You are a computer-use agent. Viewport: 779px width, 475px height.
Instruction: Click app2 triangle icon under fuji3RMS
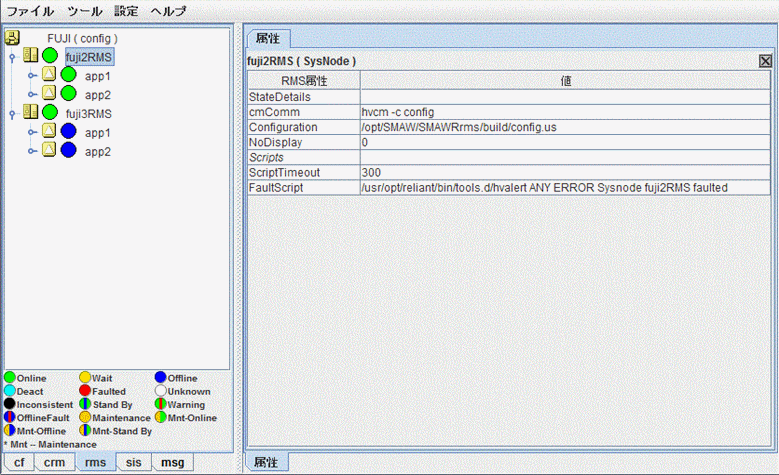49,151
